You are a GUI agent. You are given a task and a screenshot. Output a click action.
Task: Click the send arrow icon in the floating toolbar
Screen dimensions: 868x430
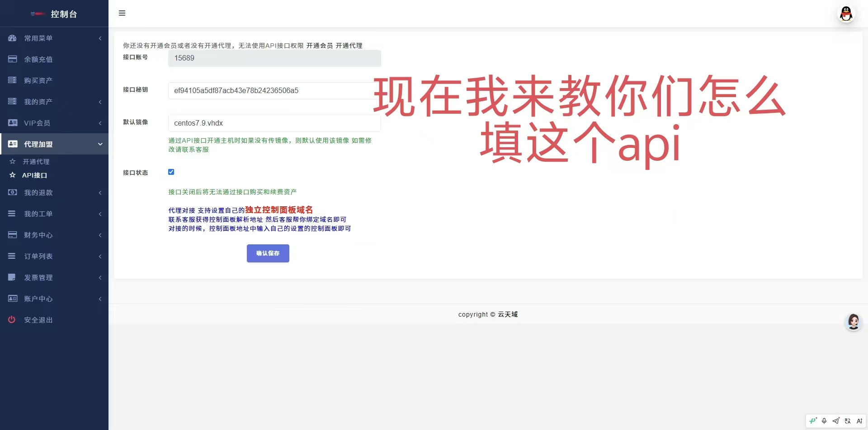(x=836, y=421)
